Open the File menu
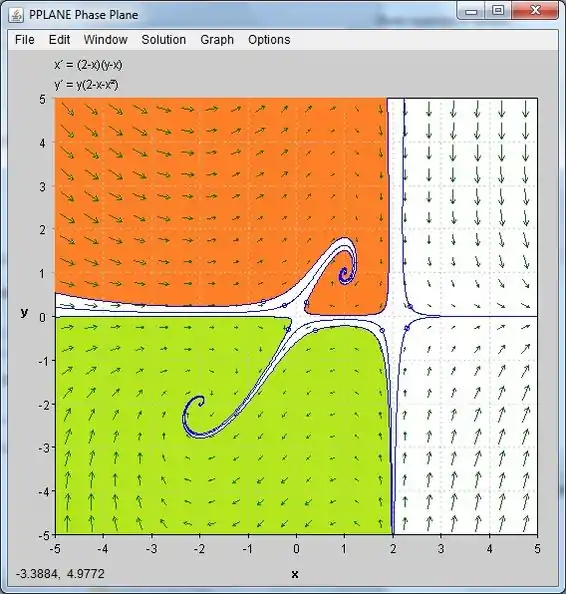Screen dimensions: 566x594 click(25, 40)
